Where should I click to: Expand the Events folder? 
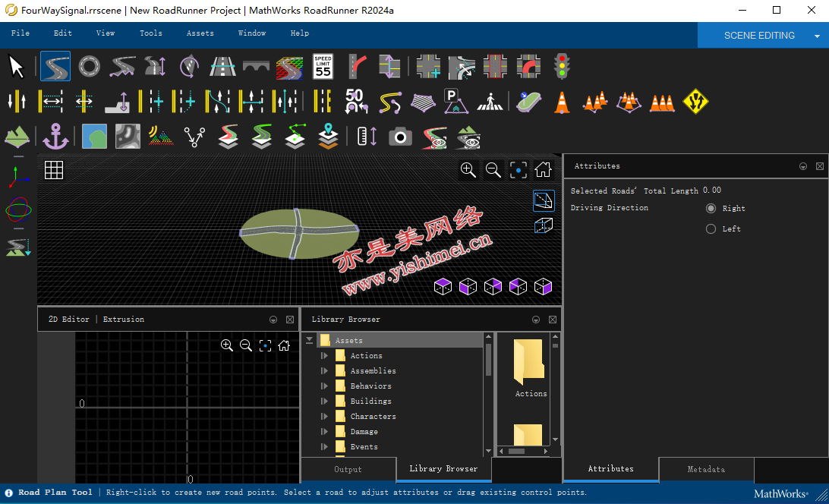325,447
